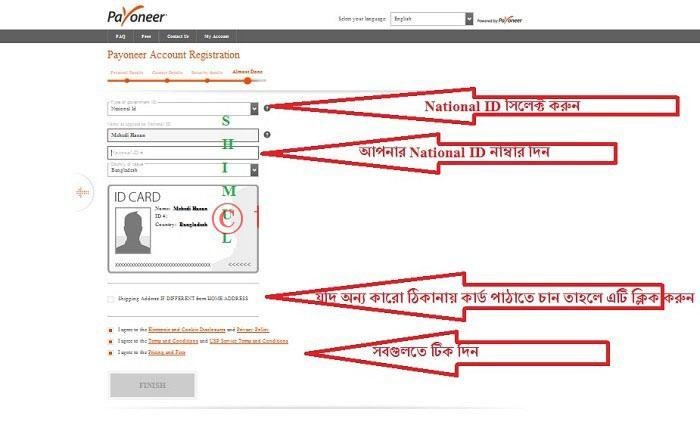700x422 pixels.
Task: Go to the Security Details step label
Action: click(x=207, y=72)
